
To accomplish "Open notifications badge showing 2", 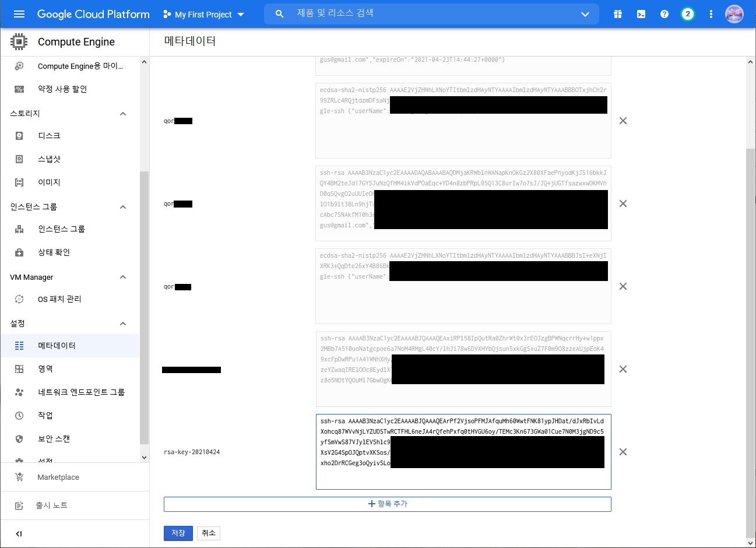I will click(x=688, y=14).
